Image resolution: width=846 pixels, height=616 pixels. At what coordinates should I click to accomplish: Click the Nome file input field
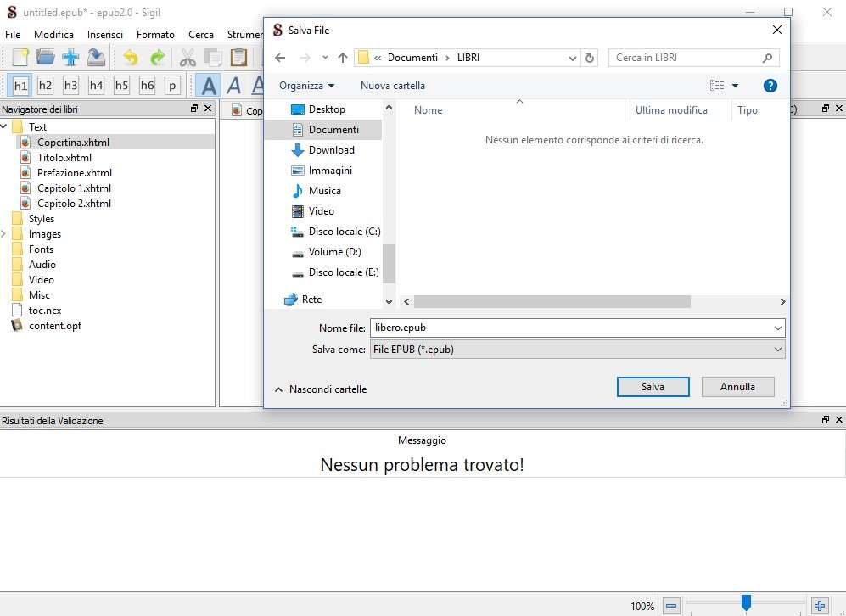569,328
